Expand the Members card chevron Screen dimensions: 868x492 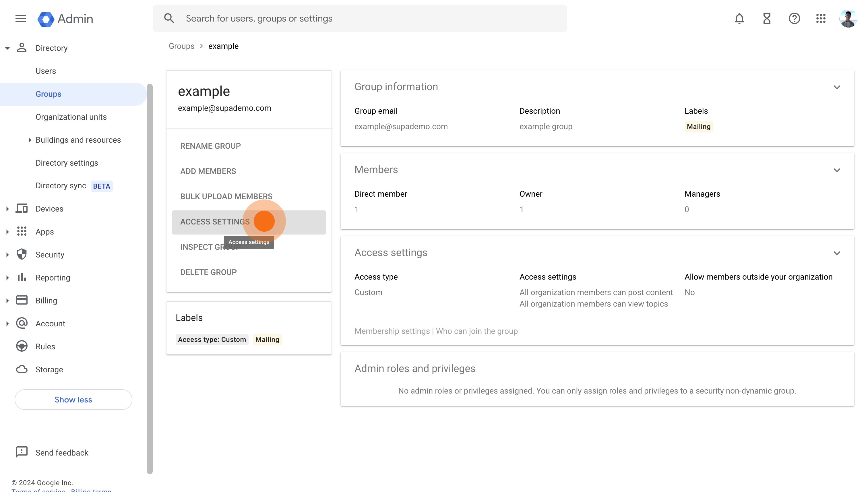(837, 170)
